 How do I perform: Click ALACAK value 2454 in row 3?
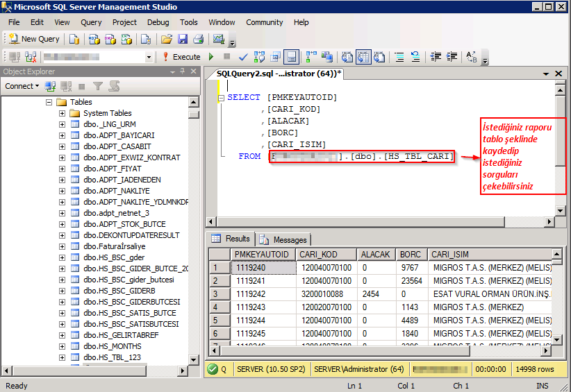click(376, 294)
